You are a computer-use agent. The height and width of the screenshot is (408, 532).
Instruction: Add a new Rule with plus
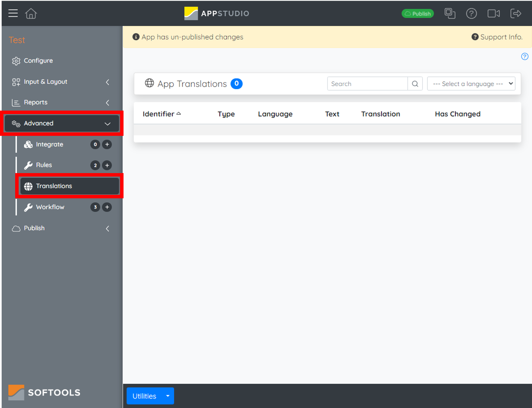coord(107,165)
